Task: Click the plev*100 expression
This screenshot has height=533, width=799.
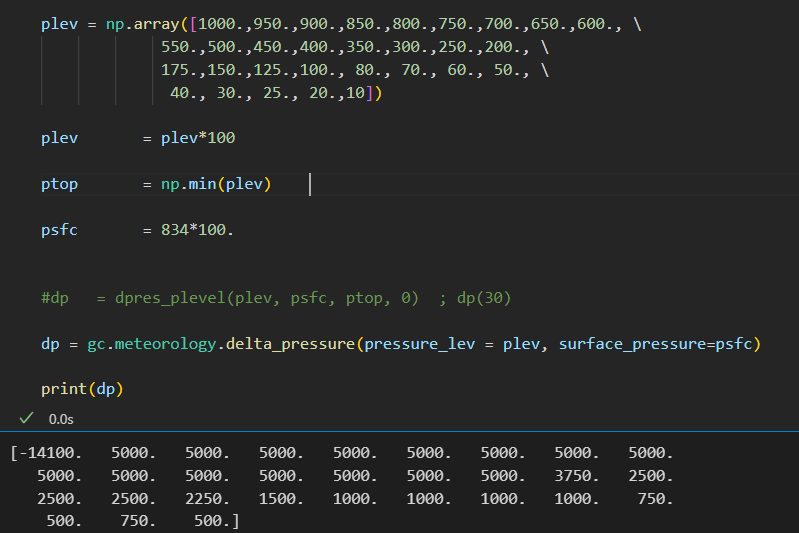Action: 198,138
